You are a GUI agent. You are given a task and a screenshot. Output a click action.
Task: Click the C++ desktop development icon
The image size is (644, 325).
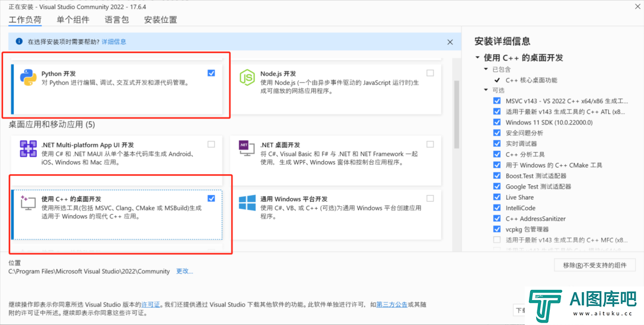29,203
